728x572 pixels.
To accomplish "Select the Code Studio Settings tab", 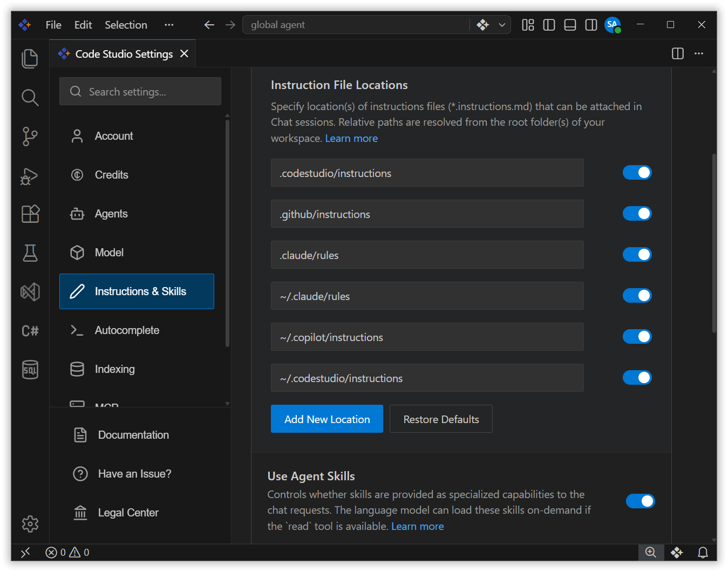I will [123, 54].
